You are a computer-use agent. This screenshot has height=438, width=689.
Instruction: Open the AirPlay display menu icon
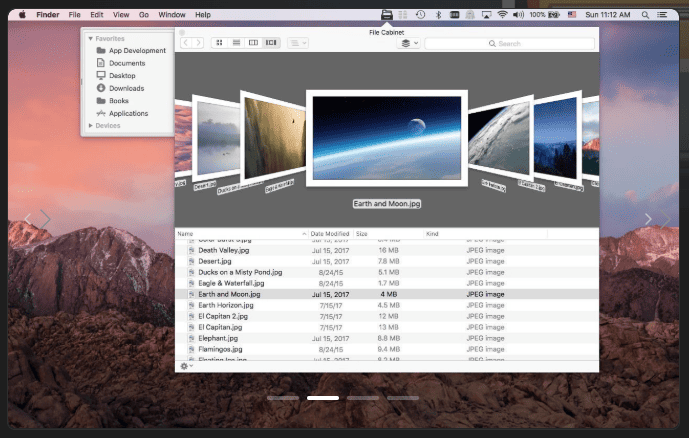click(x=486, y=15)
